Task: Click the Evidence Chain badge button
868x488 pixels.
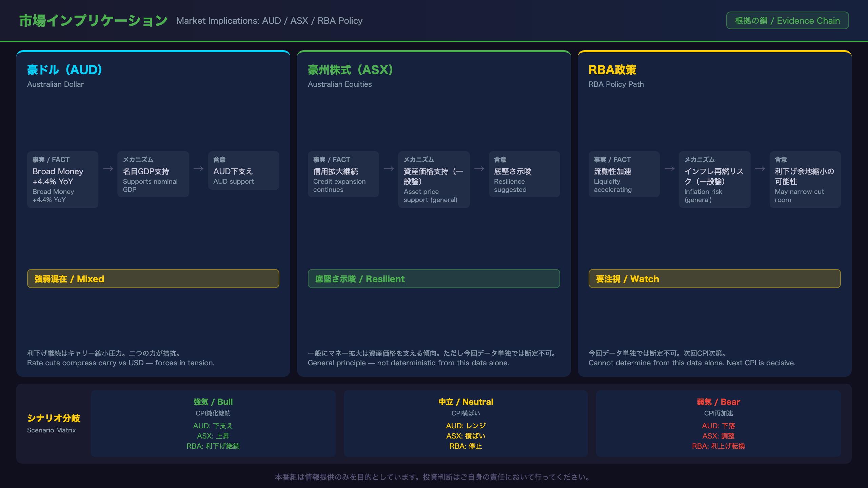Action: pyautogui.click(x=787, y=21)
